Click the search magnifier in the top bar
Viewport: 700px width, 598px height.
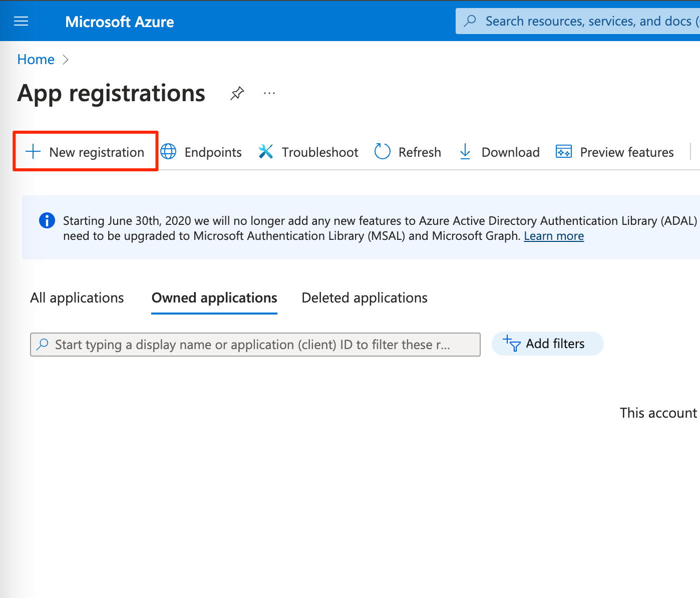(470, 21)
